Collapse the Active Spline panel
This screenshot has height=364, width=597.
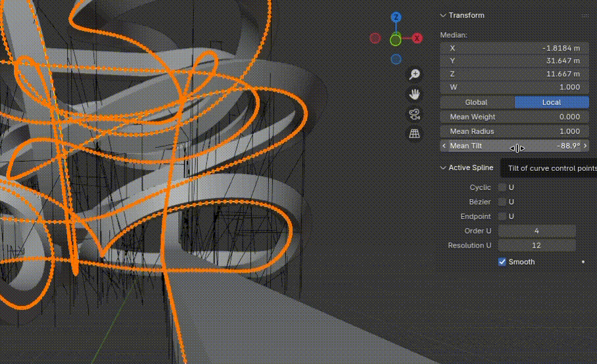point(443,168)
